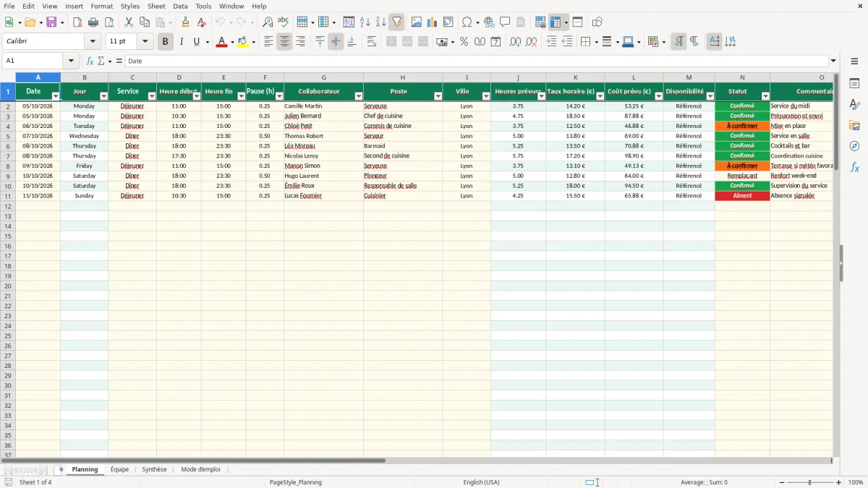Toggle Center Horizontally alignment
The image size is (868, 488).
pyautogui.click(x=284, y=42)
